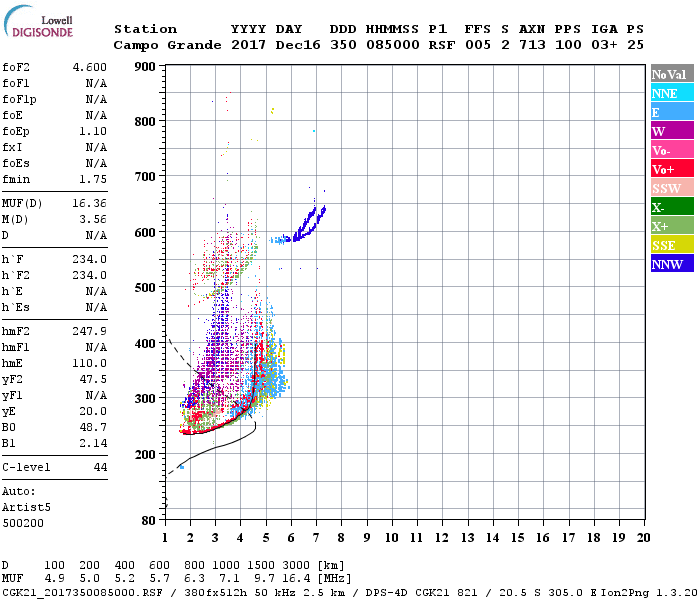Click the 5 MHz x-axis label
This screenshot has height=600, width=700.
pos(266,538)
